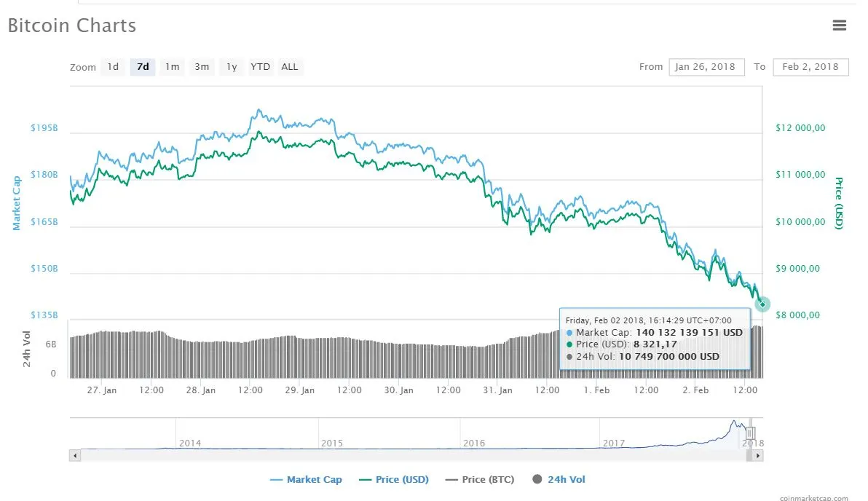The width and height of the screenshot is (868, 501).
Task: Select the 1y zoom range
Action: coord(232,67)
